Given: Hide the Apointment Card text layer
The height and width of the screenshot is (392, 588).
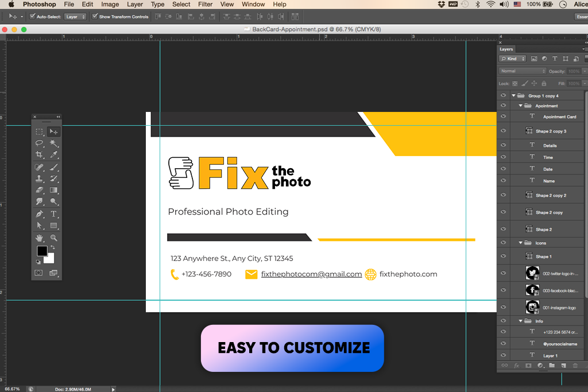Looking at the screenshot, I should click(503, 117).
